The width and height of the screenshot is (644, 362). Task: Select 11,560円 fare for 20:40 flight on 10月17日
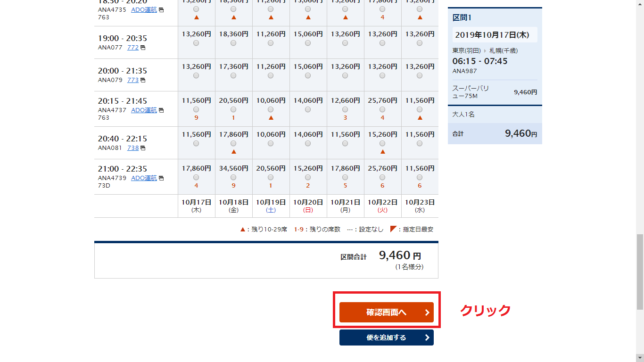pyautogui.click(x=196, y=143)
